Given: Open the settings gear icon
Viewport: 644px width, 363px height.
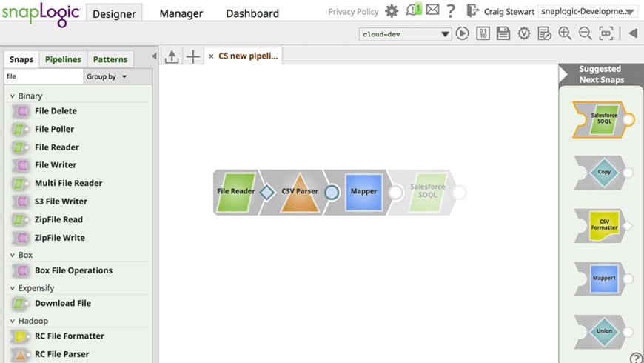Looking at the screenshot, I should click(x=392, y=11).
